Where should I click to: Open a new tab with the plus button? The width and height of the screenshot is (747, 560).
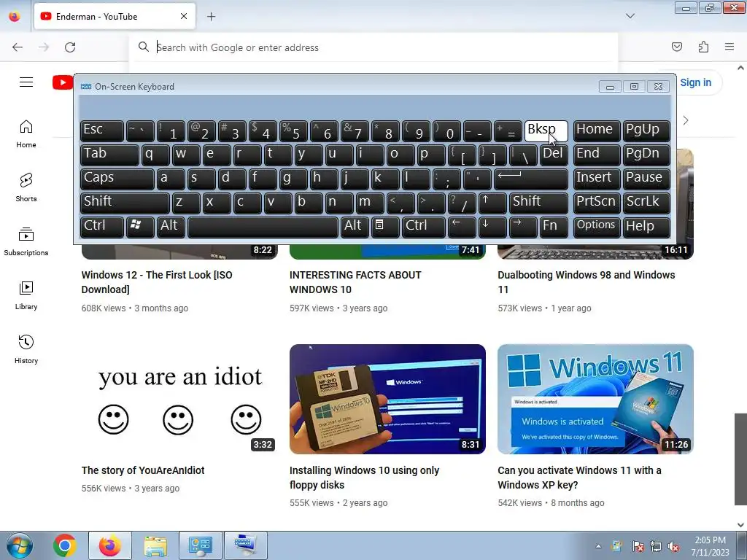coord(212,17)
